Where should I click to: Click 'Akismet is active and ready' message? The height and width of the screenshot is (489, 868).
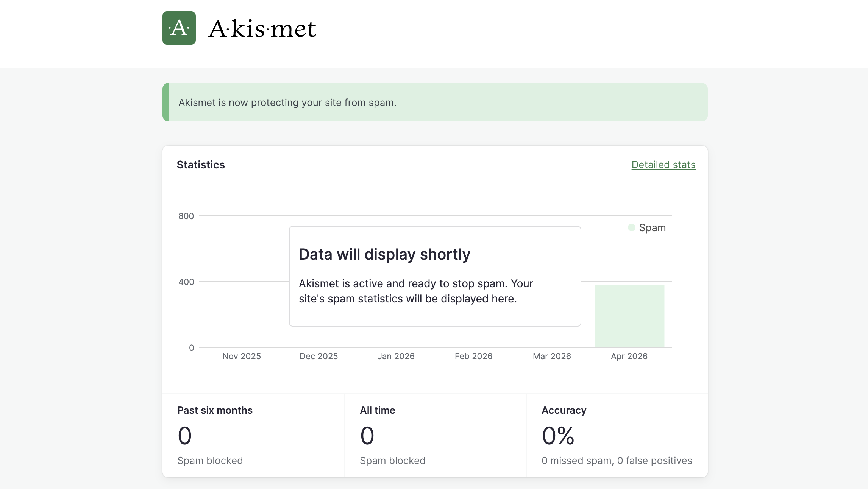(x=416, y=291)
